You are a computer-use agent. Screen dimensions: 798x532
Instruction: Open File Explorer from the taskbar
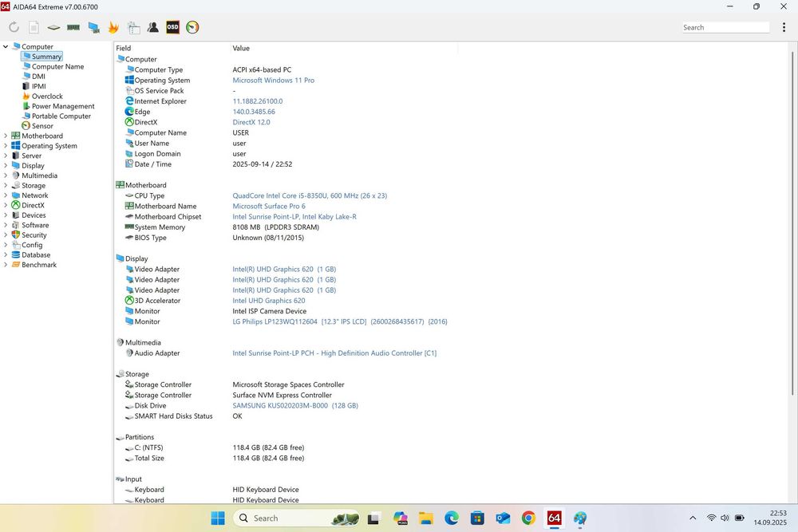426,518
